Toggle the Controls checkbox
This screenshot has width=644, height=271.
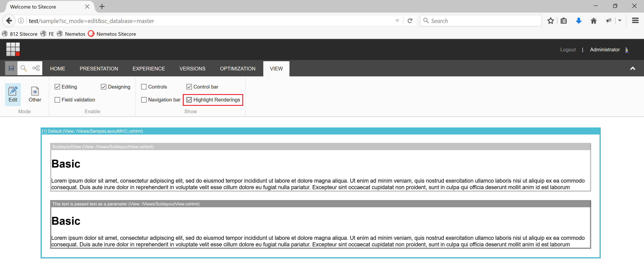click(x=144, y=87)
